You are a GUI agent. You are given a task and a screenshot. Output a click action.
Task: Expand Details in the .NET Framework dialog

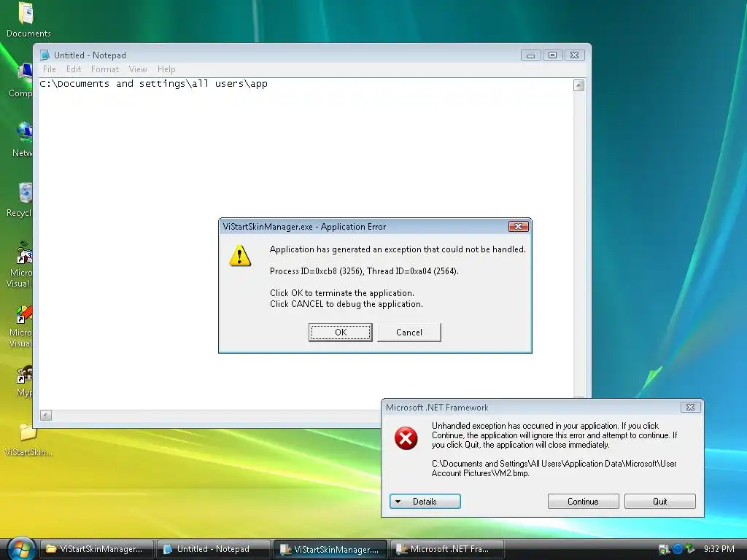tap(425, 502)
